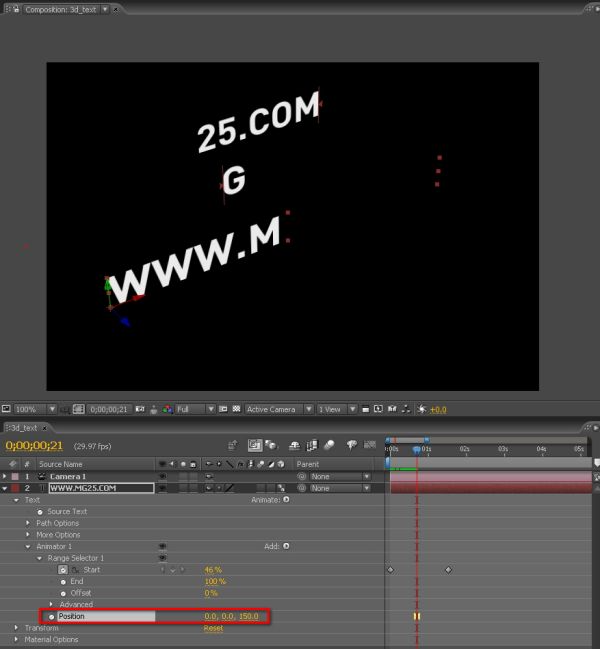Open the 1 View layout dropdown
The width and height of the screenshot is (600, 649).
(x=336, y=409)
